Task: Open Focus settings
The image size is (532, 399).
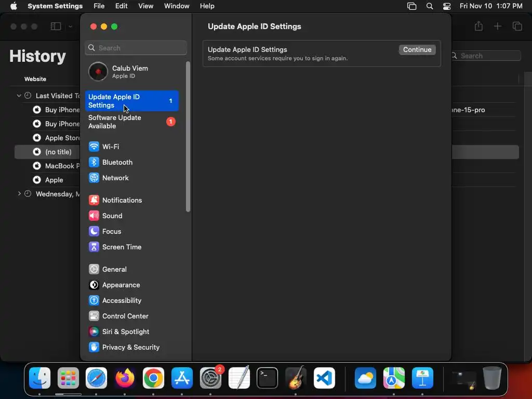Action: click(131, 231)
